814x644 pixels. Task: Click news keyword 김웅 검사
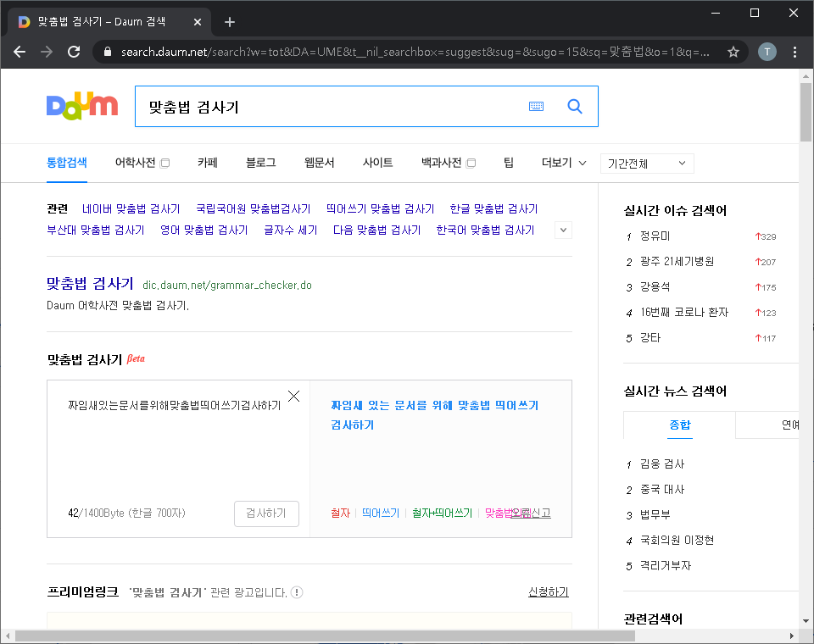(662, 464)
